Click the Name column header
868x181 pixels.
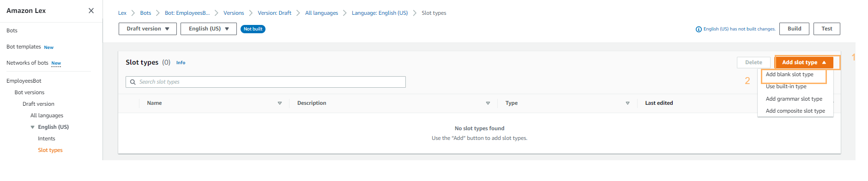[154, 103]
